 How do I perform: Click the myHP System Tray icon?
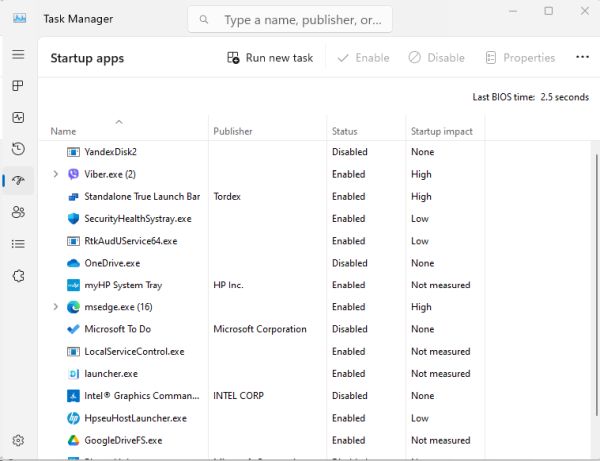[73, 285]
